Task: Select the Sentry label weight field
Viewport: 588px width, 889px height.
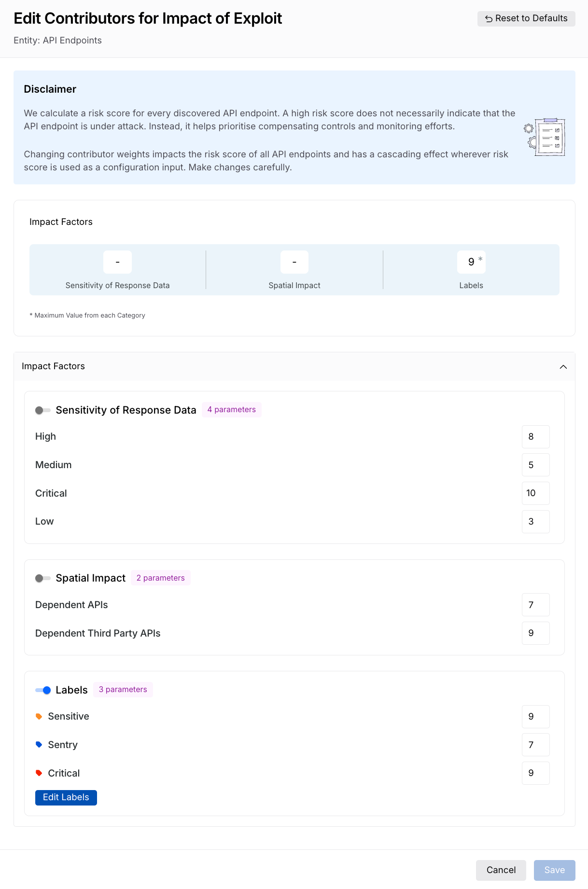Action: [x=536, y=745]
